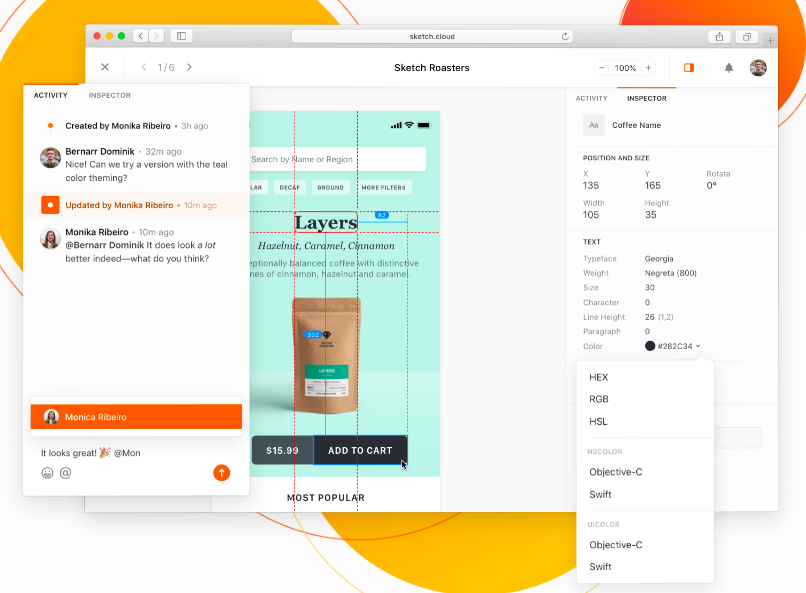
Task: Click the coffee bag product image
Action: [x=326, y=355]
